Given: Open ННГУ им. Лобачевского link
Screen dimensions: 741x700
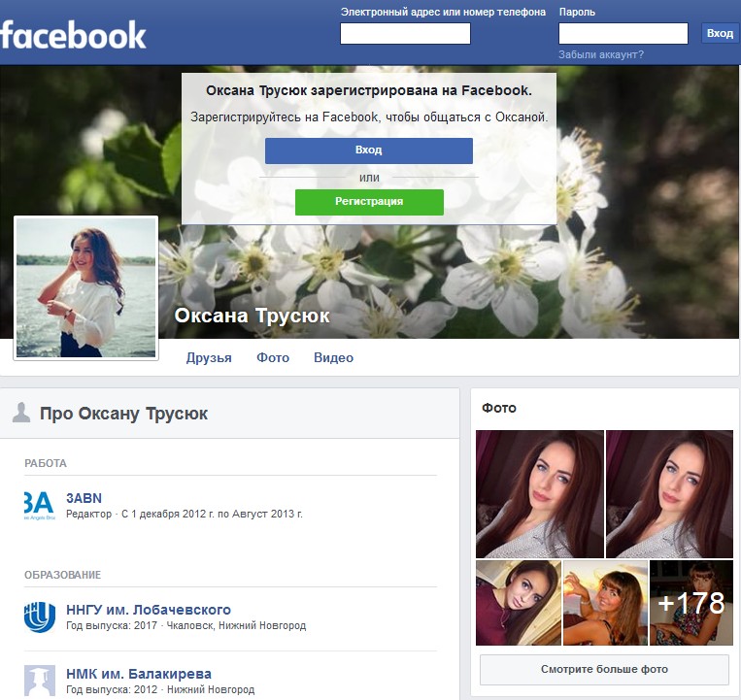Looking at the screenshot, I should point(149,610).
